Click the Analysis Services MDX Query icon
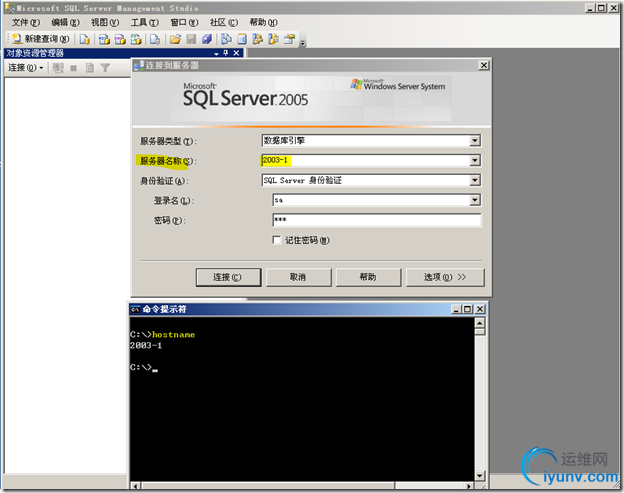 point(104,39)
